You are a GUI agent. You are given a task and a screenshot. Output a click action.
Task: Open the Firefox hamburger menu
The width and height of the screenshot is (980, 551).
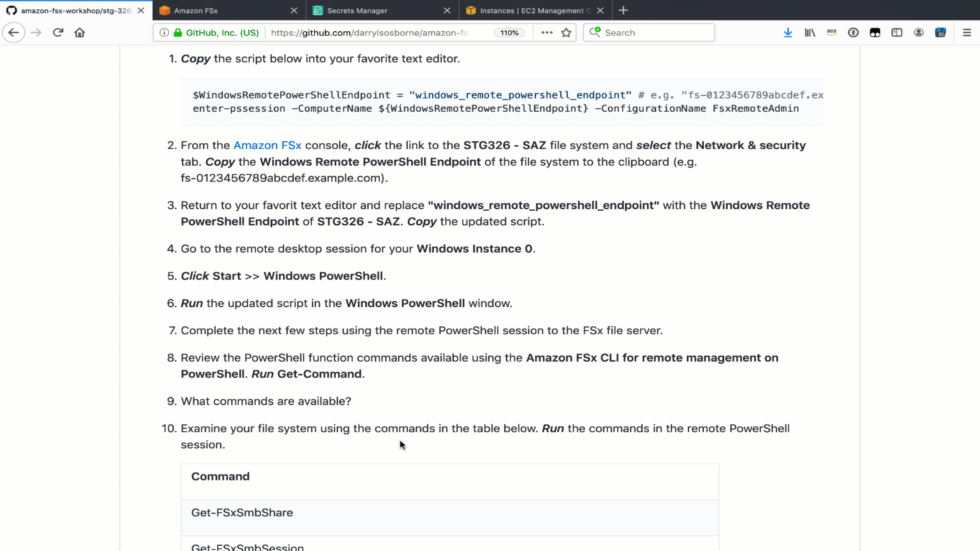(x=967, y=33)
